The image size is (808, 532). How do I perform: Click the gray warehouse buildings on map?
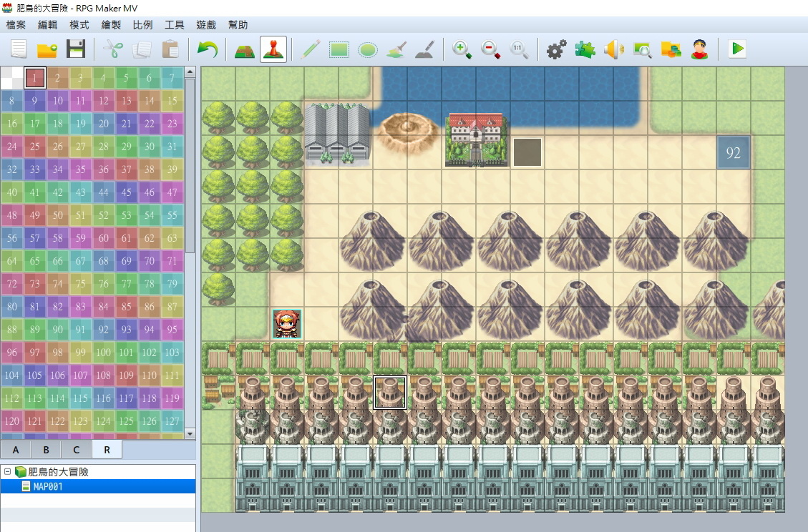338,133
